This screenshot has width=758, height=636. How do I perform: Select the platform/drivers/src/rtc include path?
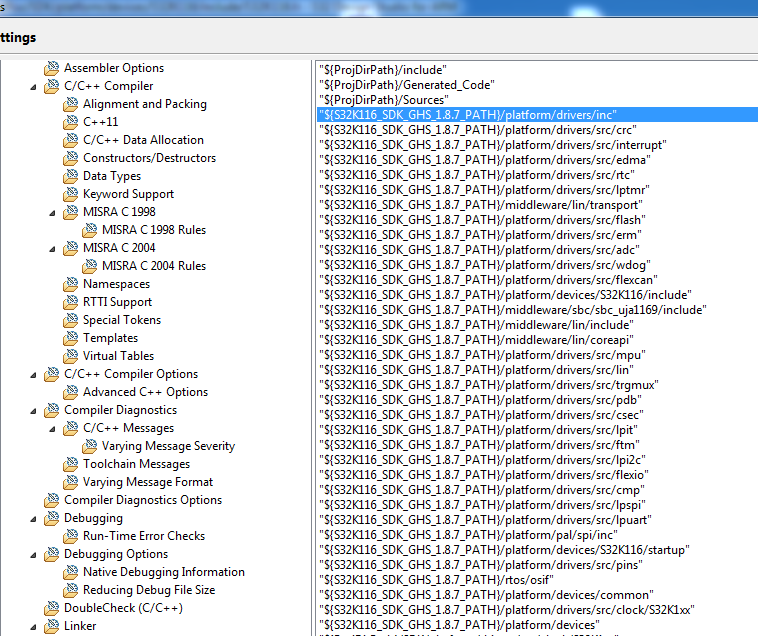tap(477, 175)
